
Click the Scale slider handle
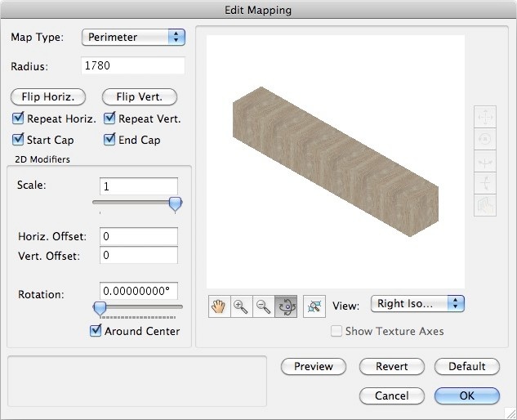click(x=175, y=204)
